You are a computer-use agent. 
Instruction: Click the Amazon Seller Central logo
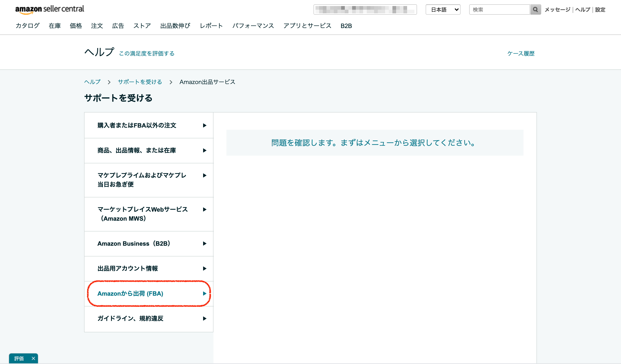(50, 9)
